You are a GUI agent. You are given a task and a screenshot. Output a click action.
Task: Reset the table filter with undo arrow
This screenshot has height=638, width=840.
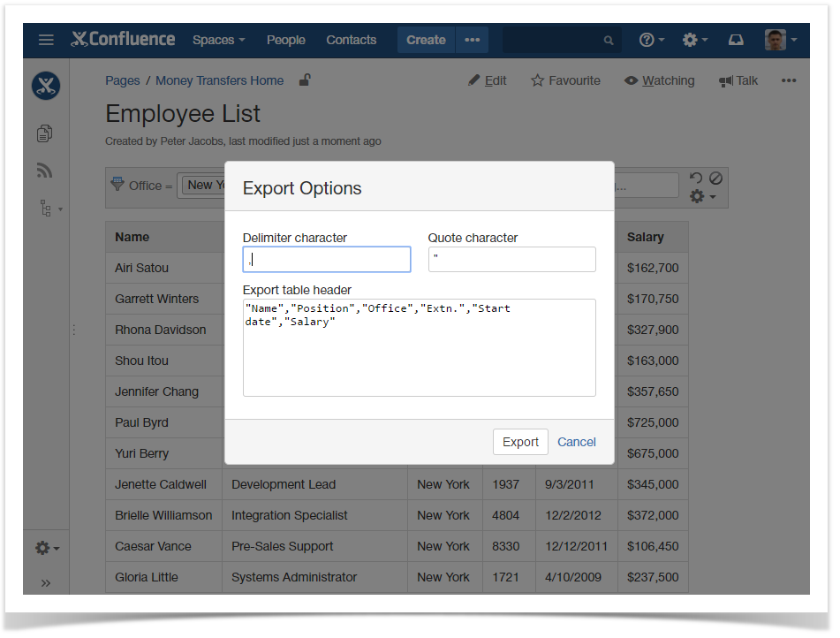pos(697,176)
